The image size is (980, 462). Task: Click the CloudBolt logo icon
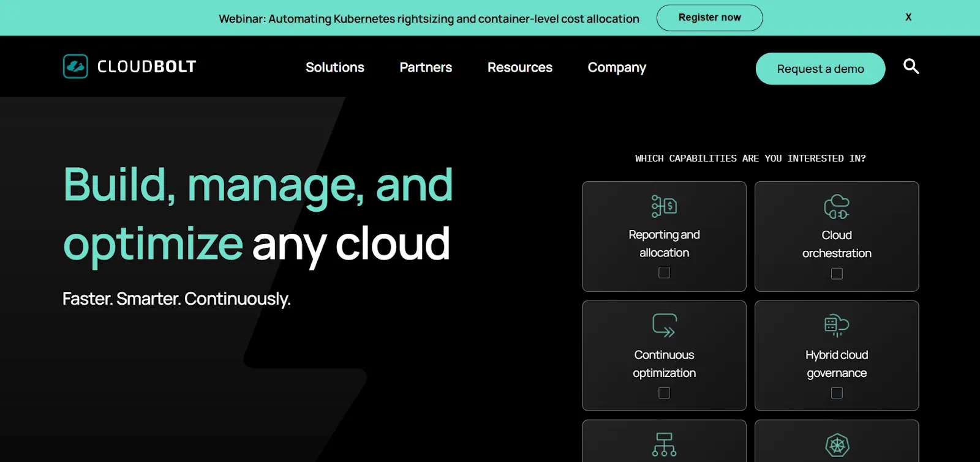point(75,67)
